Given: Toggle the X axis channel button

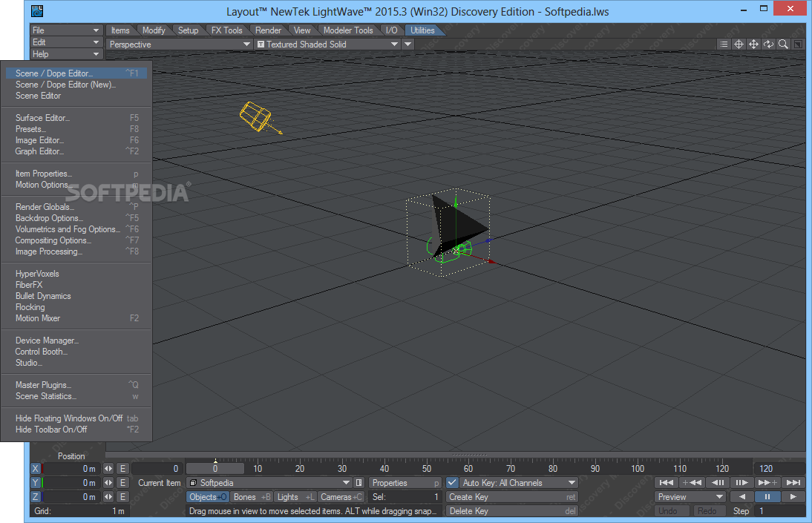Looking at the screenshot, I should click(x=35, y=469).
